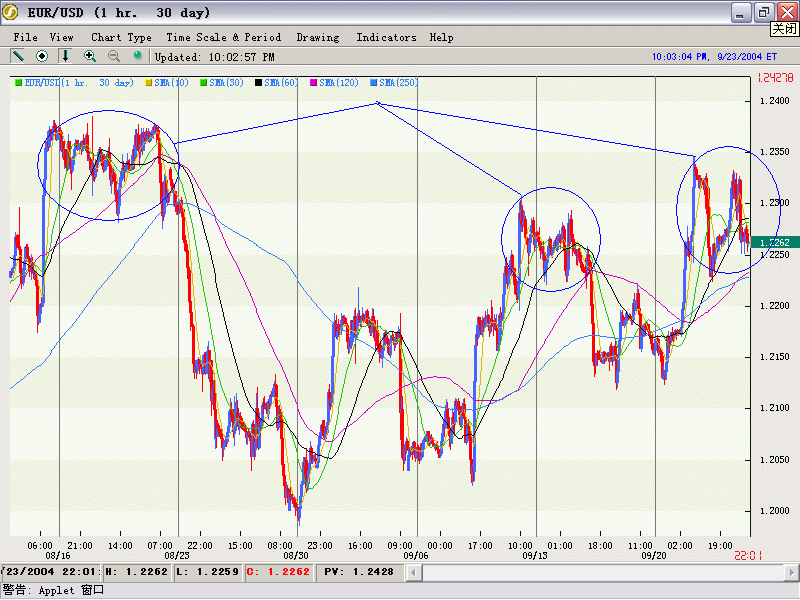Minimize the EUR/USD chart window
Screen dimensions: 800x600
pos(741,12)
